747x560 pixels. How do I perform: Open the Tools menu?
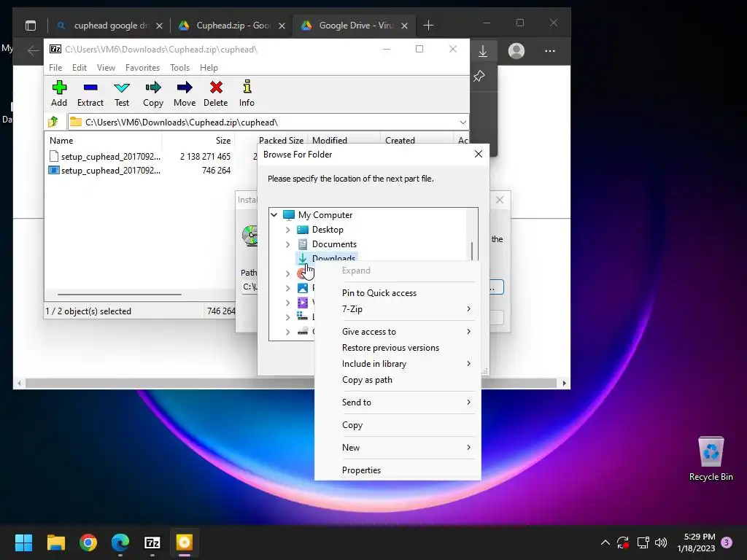click(179, 68)
